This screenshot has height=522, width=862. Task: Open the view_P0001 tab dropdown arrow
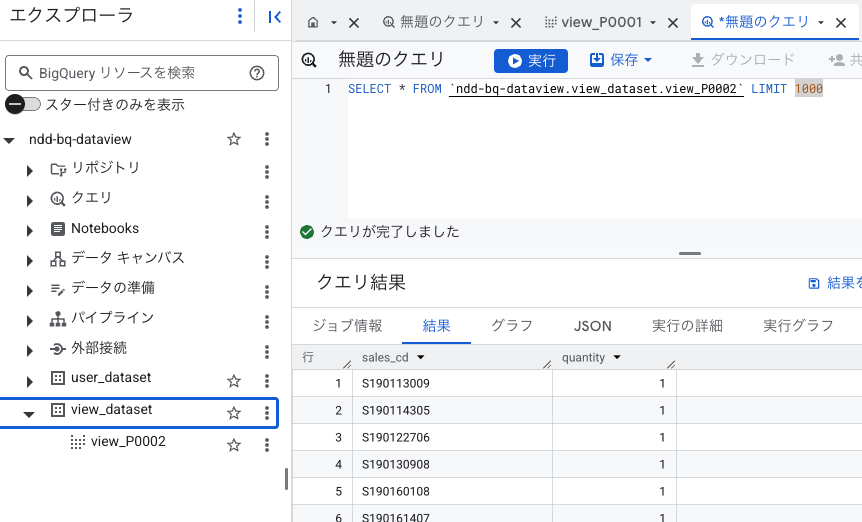point(653,23)
